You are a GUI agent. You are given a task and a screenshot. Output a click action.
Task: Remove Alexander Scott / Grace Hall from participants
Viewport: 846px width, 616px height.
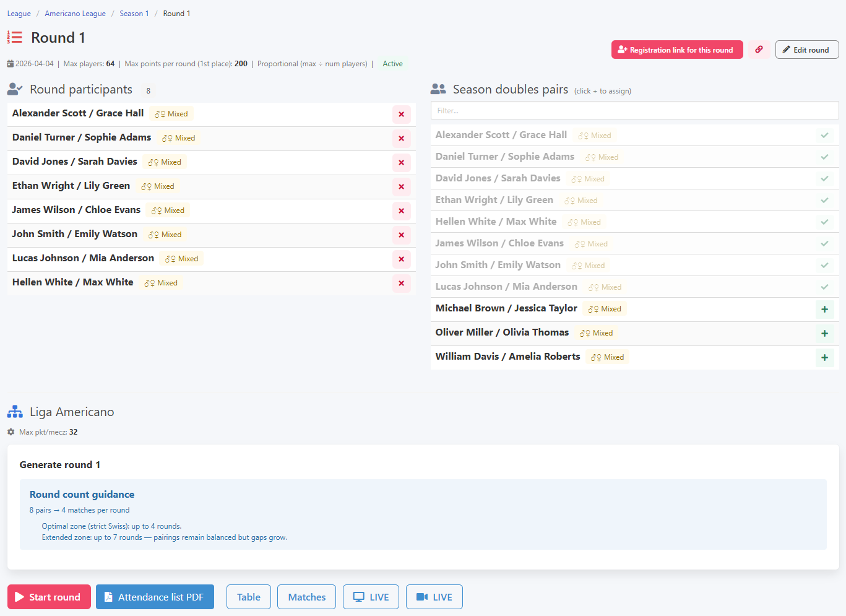(401, 115)
